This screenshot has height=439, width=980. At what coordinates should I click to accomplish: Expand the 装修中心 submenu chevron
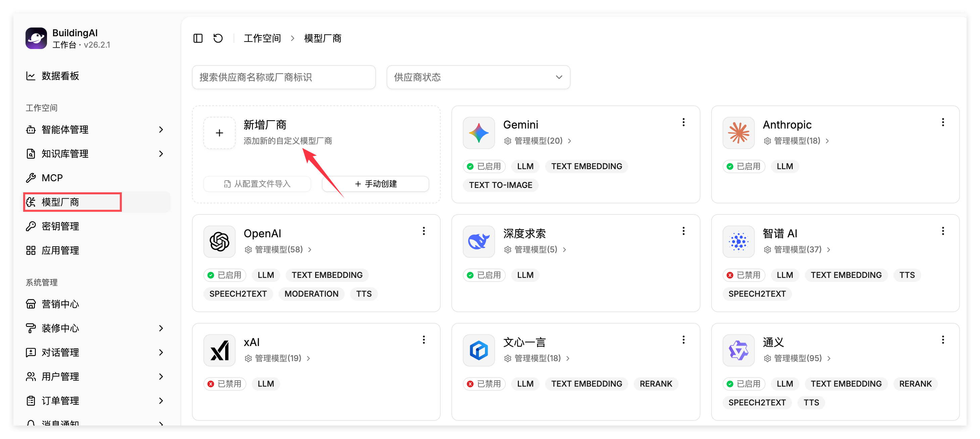[x=161, y=328]
